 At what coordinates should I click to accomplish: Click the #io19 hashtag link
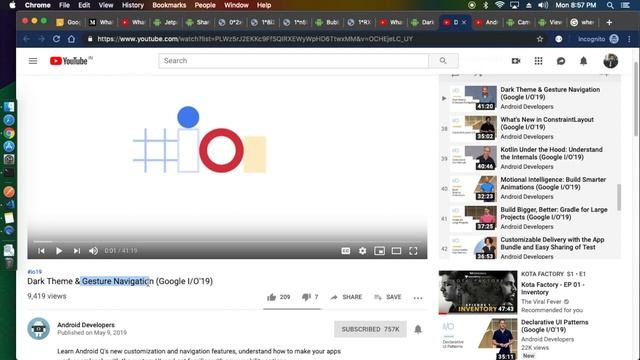coord(35,272)
